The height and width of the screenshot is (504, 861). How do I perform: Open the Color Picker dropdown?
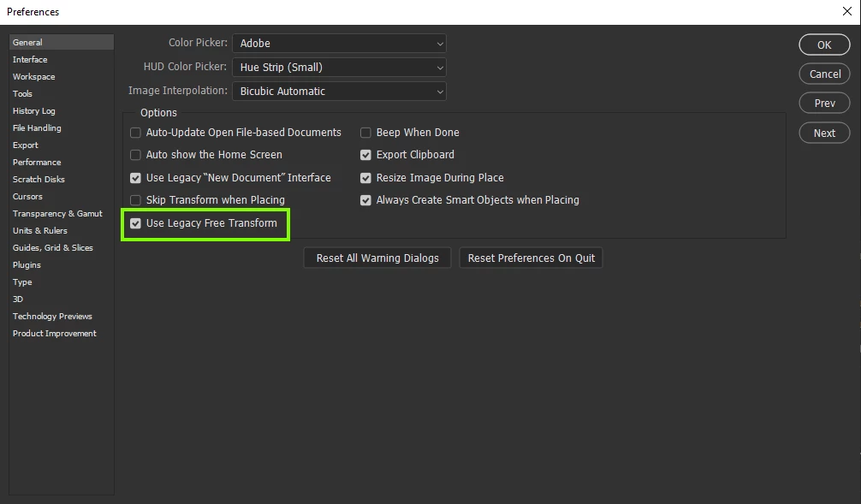point(339,44)
